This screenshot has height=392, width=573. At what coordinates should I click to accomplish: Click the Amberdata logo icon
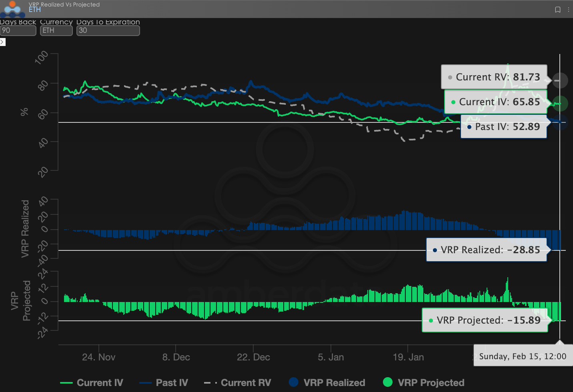point(12,8)
